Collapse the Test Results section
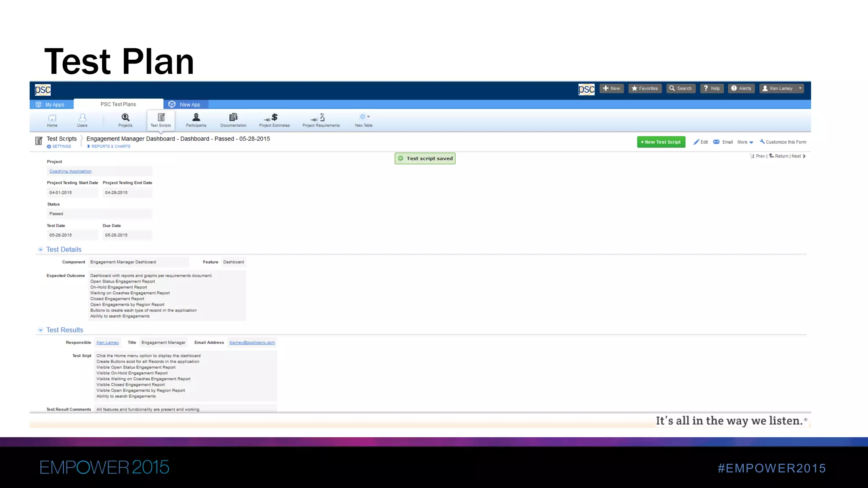This screenshot has height=488, width=868. tap(41, 330)
